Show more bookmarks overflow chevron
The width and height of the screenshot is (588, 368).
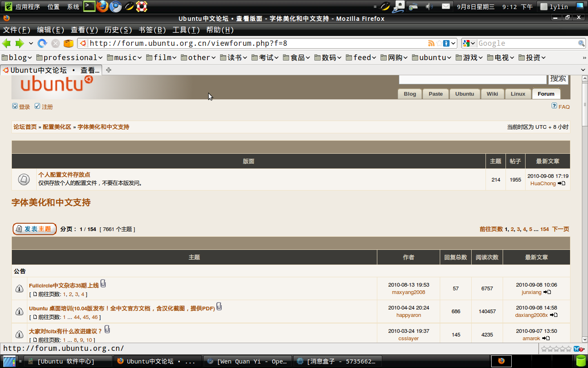coord(584,58)
